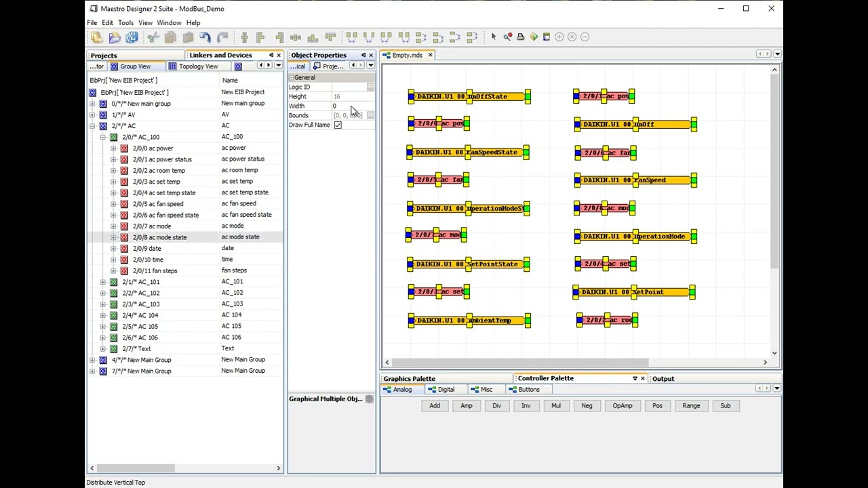The width and height of the screenshot is (868, 488).
Task: Open the Edit menu
Action: click(107, 22)
